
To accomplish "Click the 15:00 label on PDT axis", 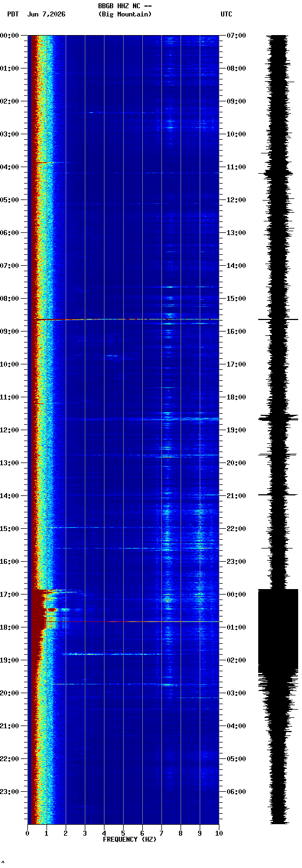I will 9,529.
